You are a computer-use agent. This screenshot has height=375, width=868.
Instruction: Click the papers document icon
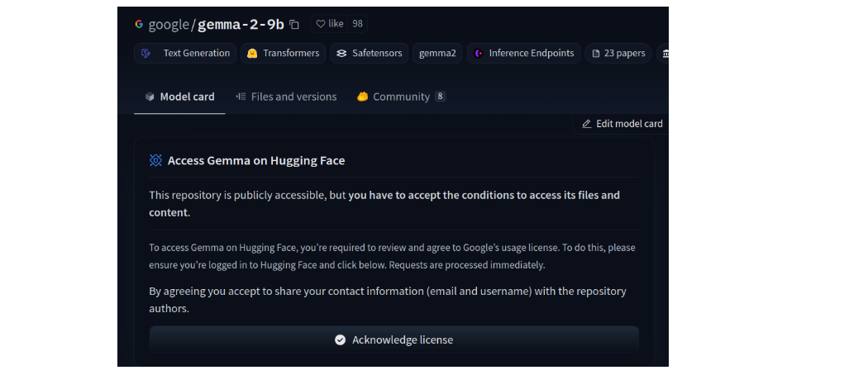[x=596, y=54]
